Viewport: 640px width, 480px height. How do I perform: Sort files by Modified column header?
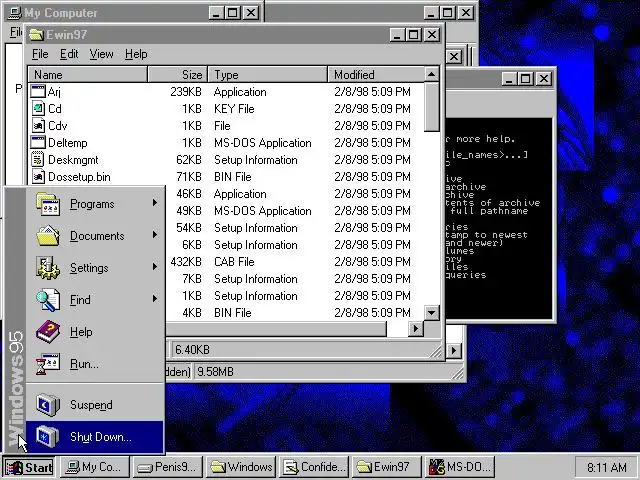point(376,75)
